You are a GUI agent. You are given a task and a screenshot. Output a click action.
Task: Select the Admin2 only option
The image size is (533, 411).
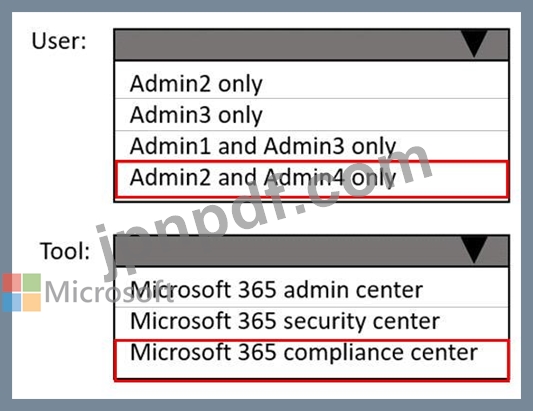point(311,83)
